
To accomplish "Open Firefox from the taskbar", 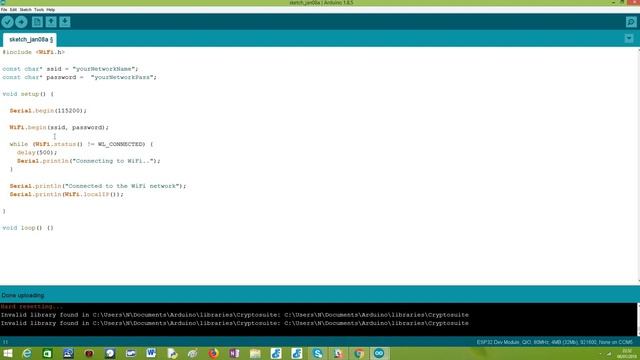I will click(x=213, y=353).
